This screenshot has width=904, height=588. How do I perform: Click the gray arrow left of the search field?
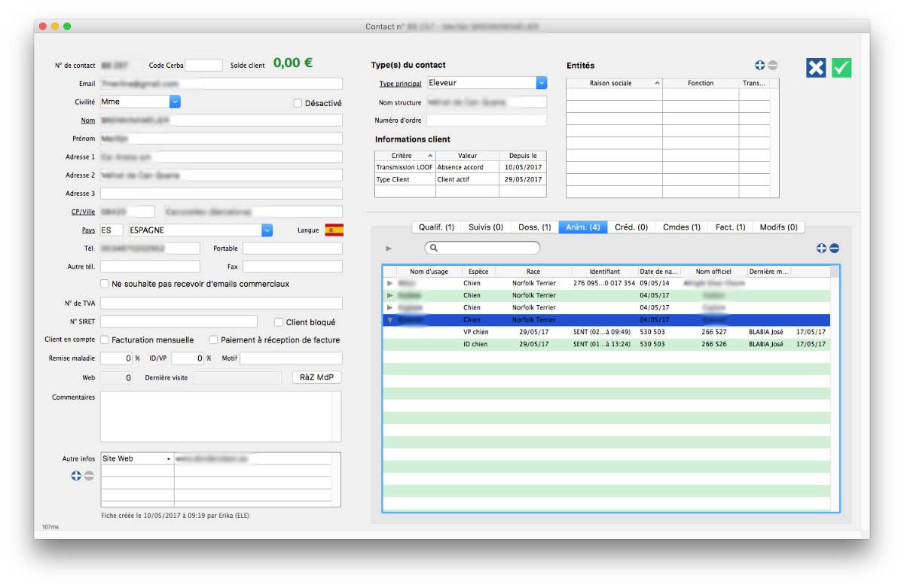[389, 248]
